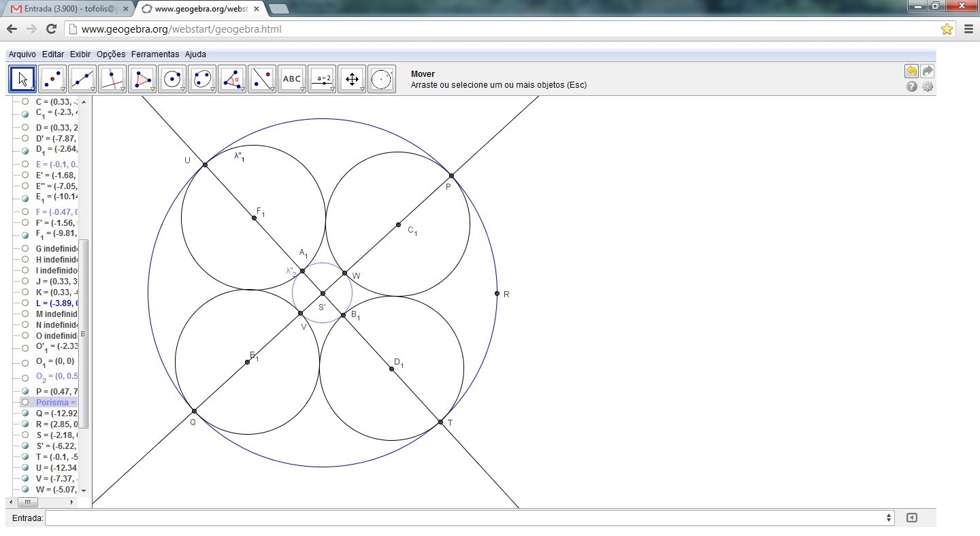Toggle visibility of point R in algebra list

[25, 424]
